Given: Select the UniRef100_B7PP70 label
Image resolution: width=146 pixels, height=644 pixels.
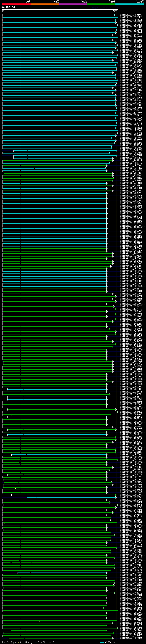Looking at the screenshot, I should [131, 309].
